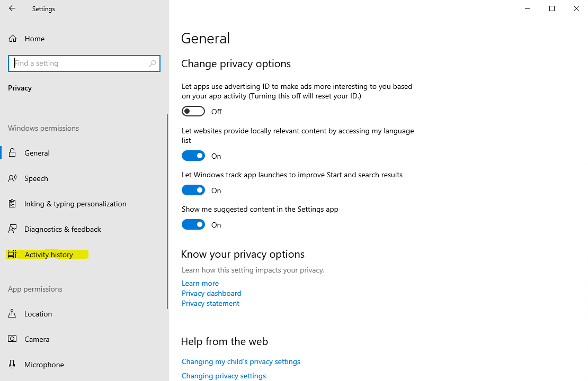The width and height of the screenshot is (588, 381).
Task: Select the General lock icon
Action: [x=12, y=153]
